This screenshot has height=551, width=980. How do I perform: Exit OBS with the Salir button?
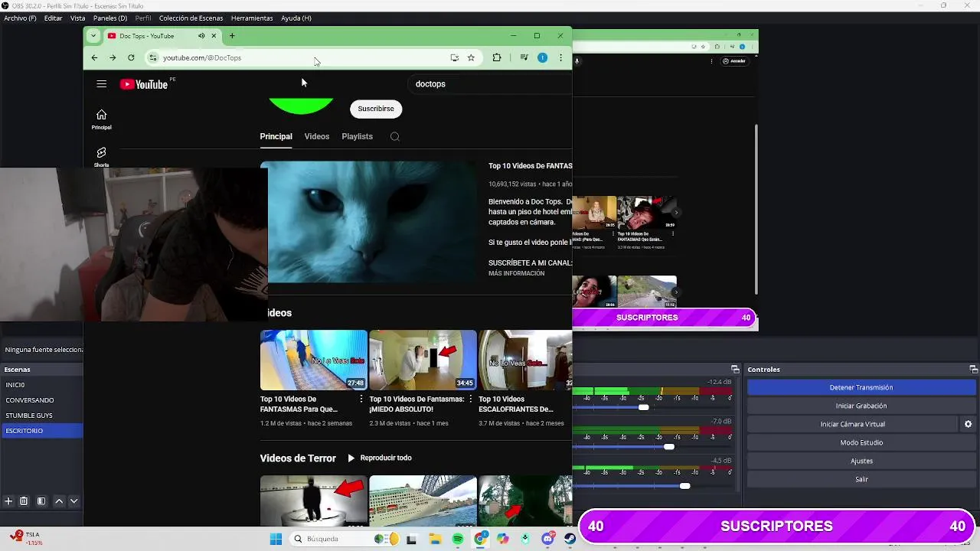point(861,479)
